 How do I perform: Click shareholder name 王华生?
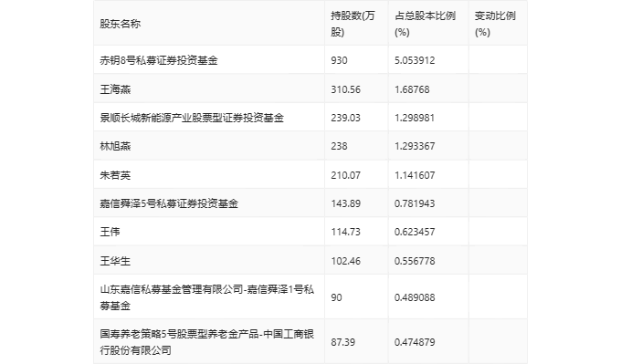[x=115, y=261]
